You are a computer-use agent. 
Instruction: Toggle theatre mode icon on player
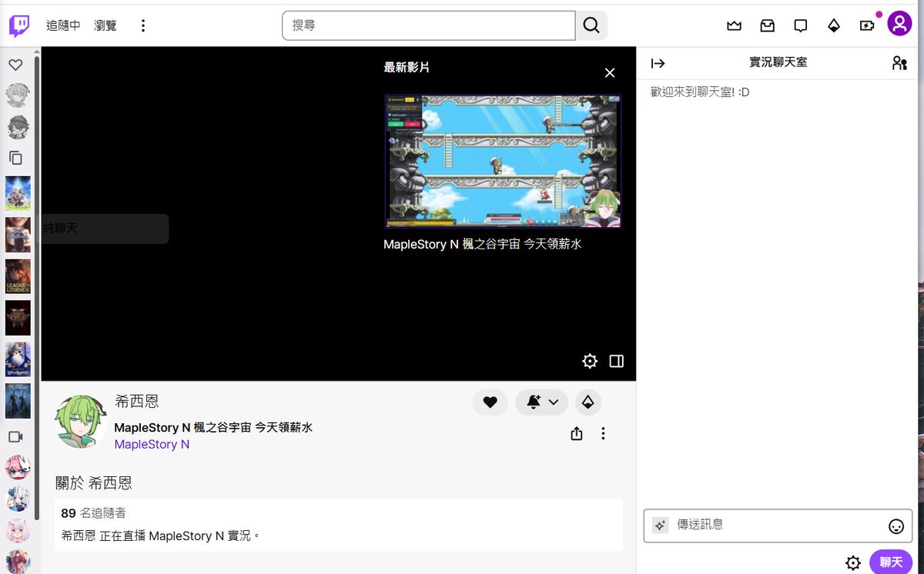(x=616, y=361)
